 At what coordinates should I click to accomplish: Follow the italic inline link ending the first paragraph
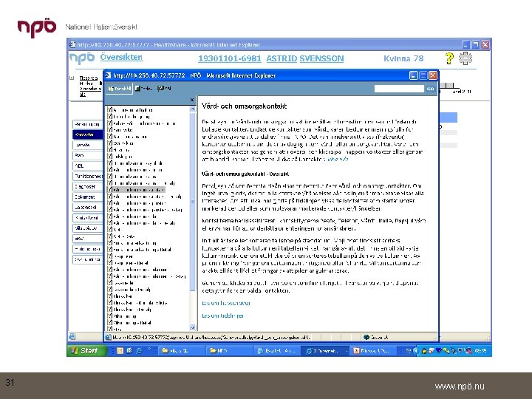point(338,159)
